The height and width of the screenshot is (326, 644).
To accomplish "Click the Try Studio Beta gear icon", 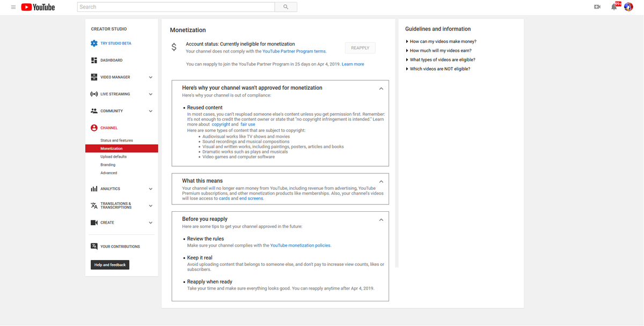I will tap(94, 43).
